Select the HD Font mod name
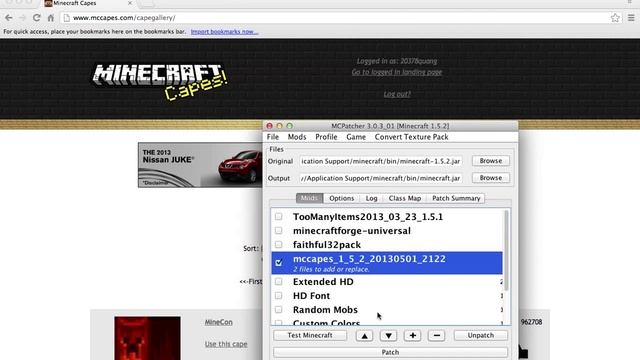640x360 pixels. 311,296
